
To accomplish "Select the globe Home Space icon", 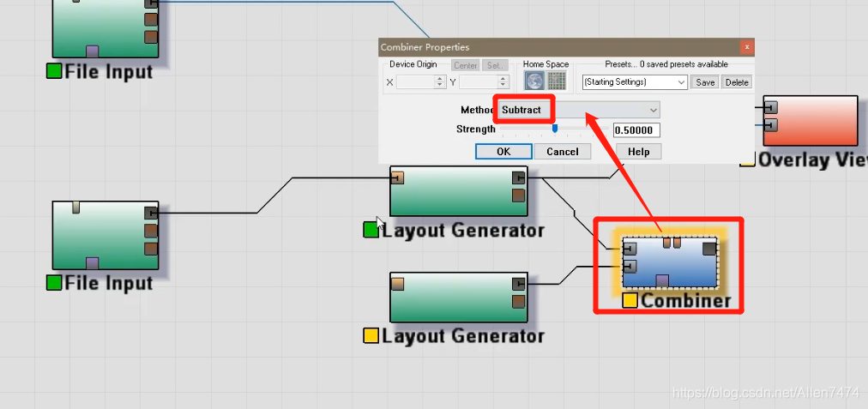I will tap(534, 81).
